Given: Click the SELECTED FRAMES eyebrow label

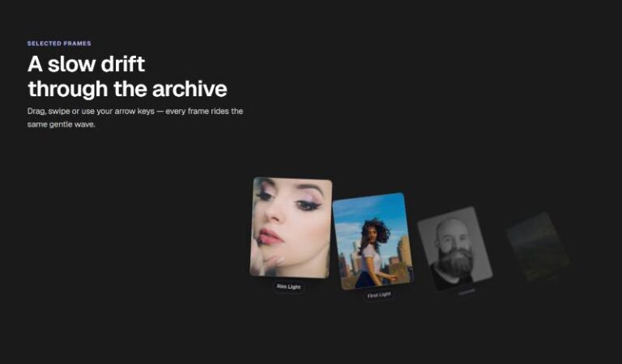Looking at the screenshot, I should 59,44.
